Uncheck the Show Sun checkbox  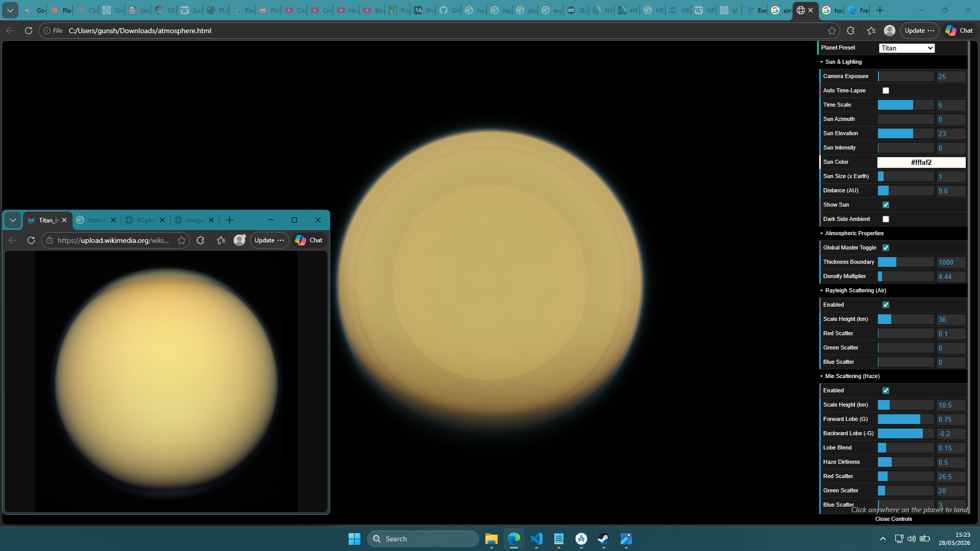click(x=886, y=205)
